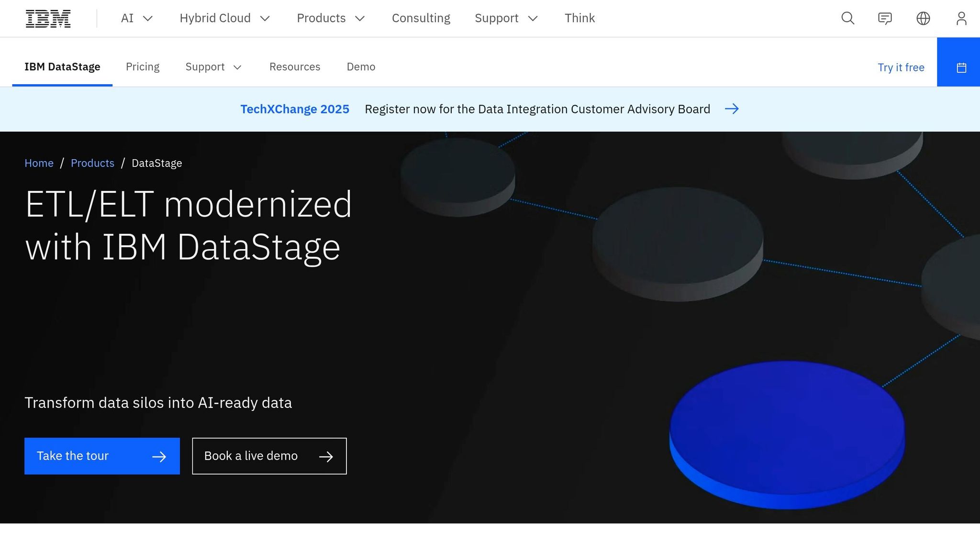This screenshot has height=551, width=980.
Task: Open the Think menu item
Action: 579,18
